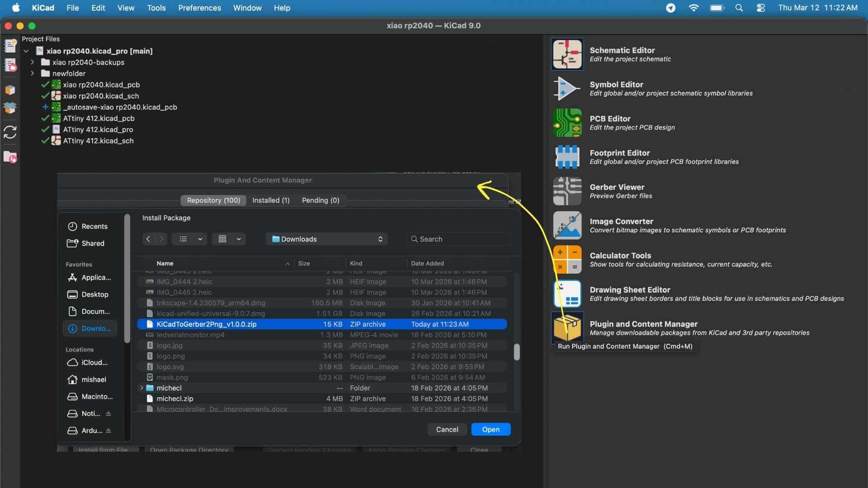Launch the Footprint Editor icon
The height and width of the screenshot is (488, 868).
[x=567, y=157]
